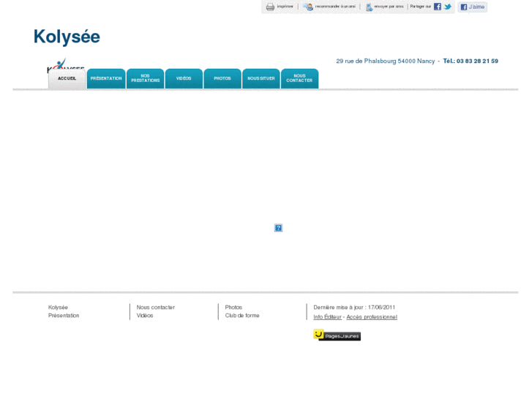Open the Vidéos tab
Screen dimensions: 532x399
[184, 79]
